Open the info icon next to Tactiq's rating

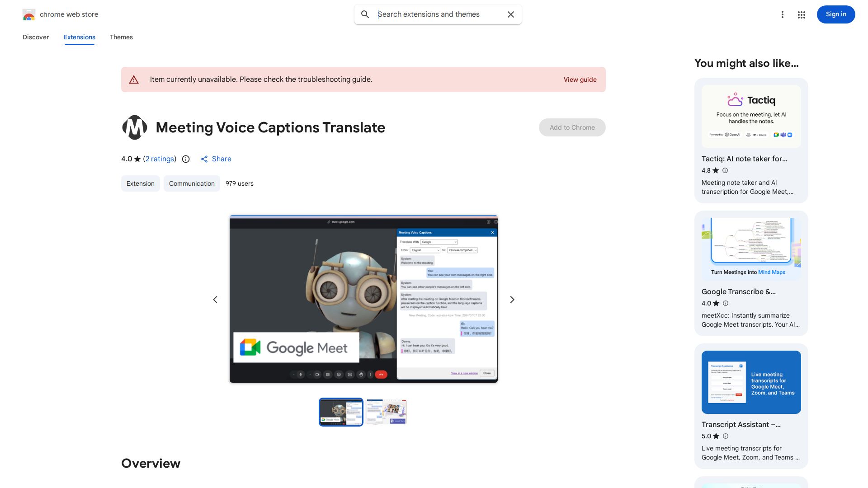click(725, 170)
